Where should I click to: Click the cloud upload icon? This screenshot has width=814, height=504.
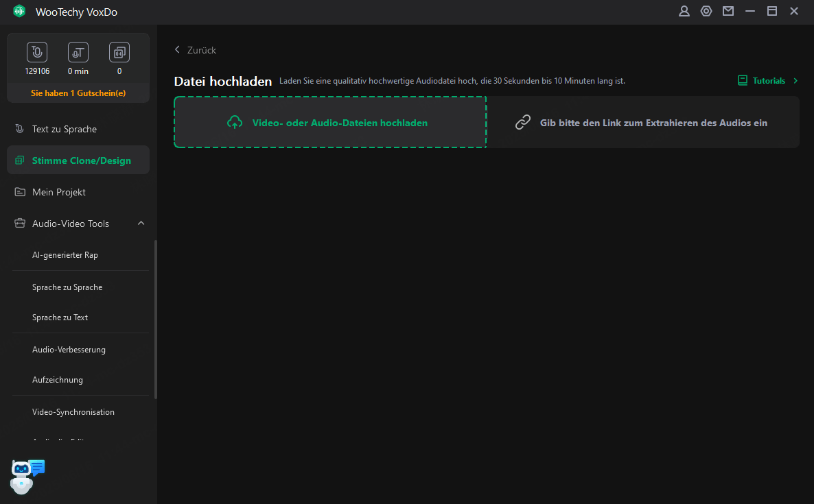point(235,123)
